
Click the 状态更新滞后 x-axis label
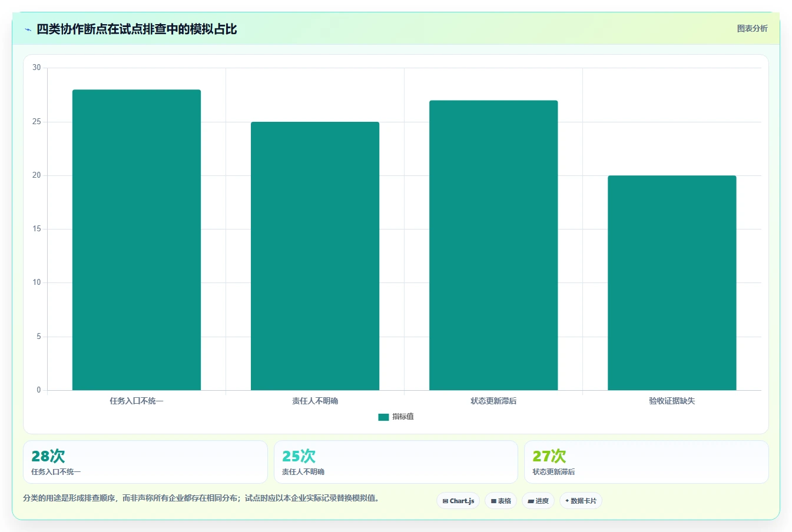(493, 401)
